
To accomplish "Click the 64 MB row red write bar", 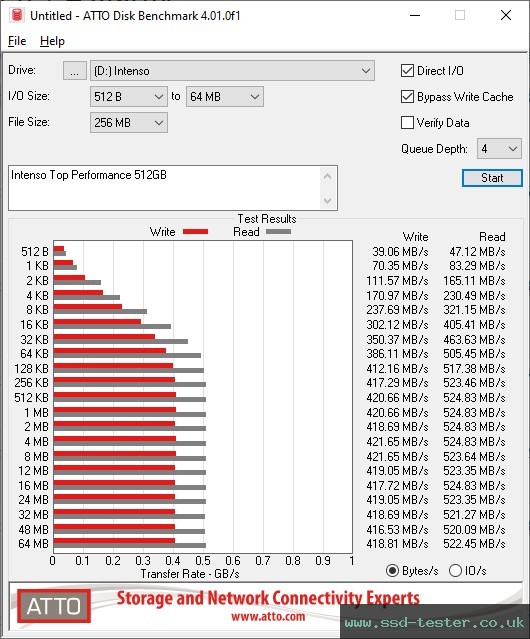I will (x=114, y=541).
